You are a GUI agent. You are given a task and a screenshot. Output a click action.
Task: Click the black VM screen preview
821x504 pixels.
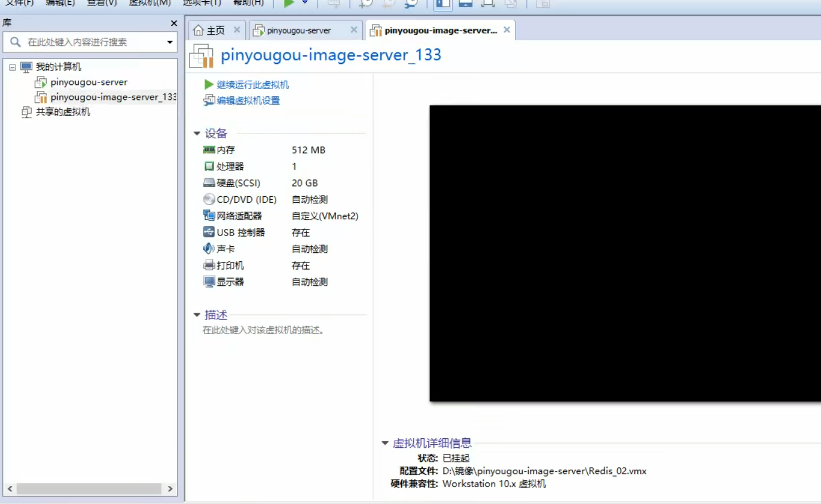pos(625,253)
